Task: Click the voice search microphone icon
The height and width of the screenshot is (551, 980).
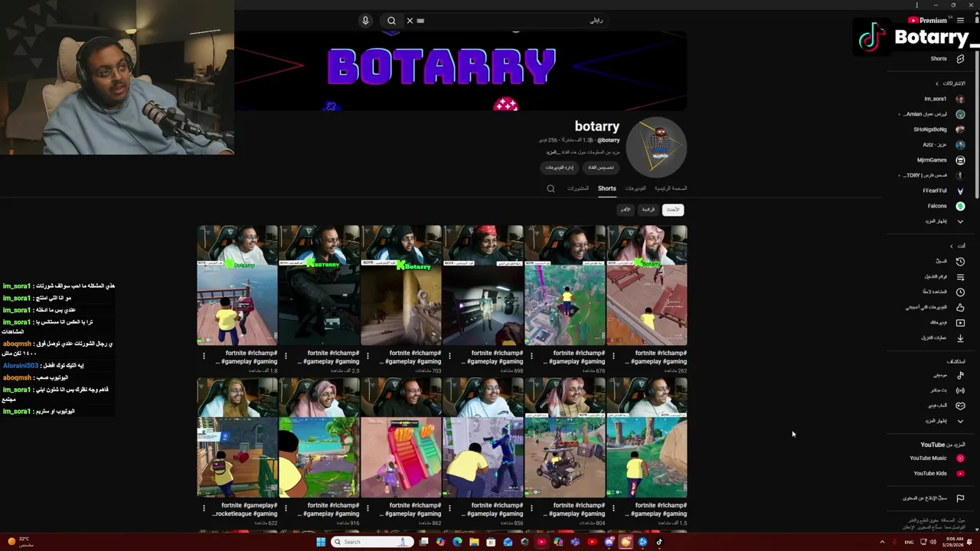Action: pyautogui.click(x=365, y=21)
